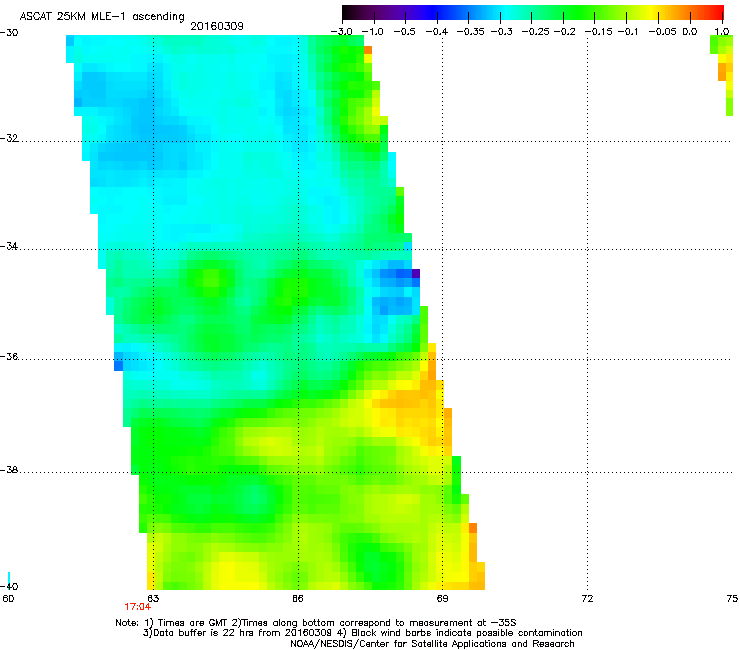Click the ASCAT 25KM MLE-1 ascending title
740x650 pixels.
(102, 17)
